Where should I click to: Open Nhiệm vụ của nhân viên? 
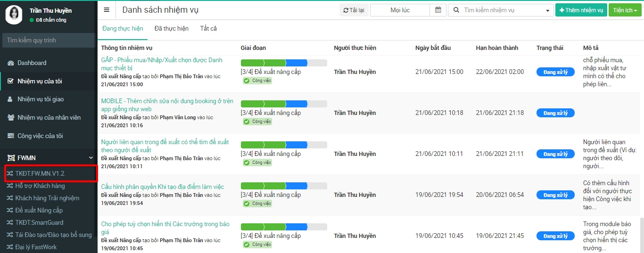pyautogui.click(x=49, y=117)
